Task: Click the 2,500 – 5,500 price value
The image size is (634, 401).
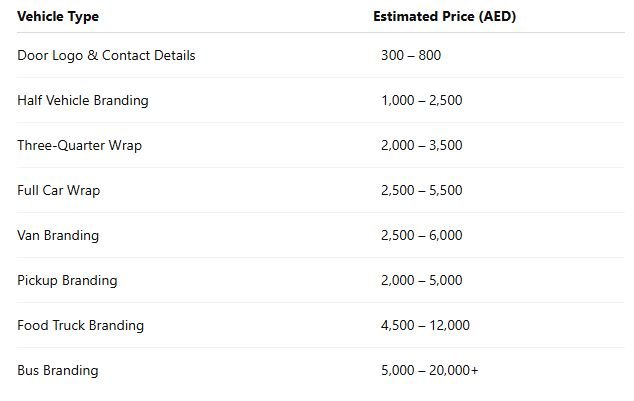Action: [x=422, y=190]
